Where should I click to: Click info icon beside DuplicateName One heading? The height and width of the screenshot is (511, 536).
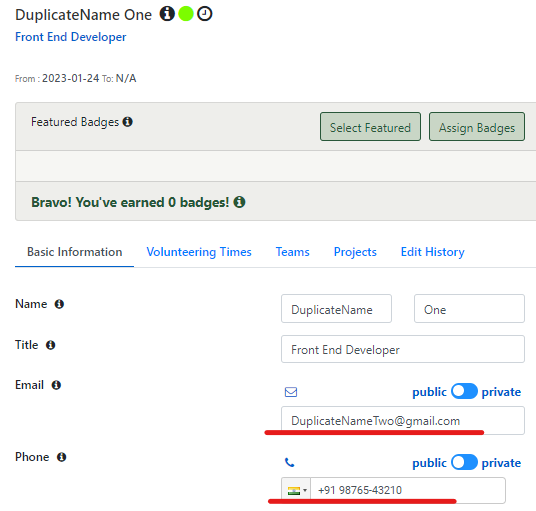(167, 14)
